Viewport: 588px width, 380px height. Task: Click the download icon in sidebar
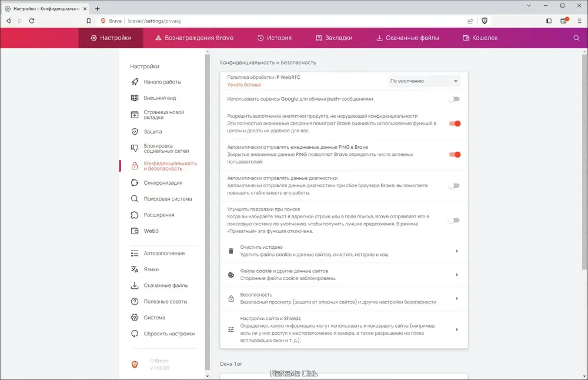tap(135, 285)
